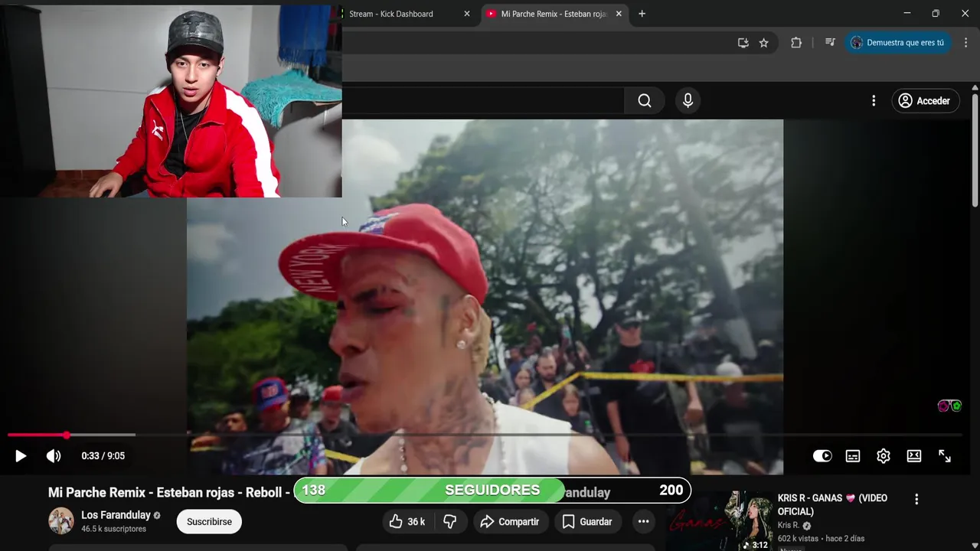Open YouTube settings three-dot menu
Image resolution: width=980 pixels, height=551 pixels.
(874, 101)
